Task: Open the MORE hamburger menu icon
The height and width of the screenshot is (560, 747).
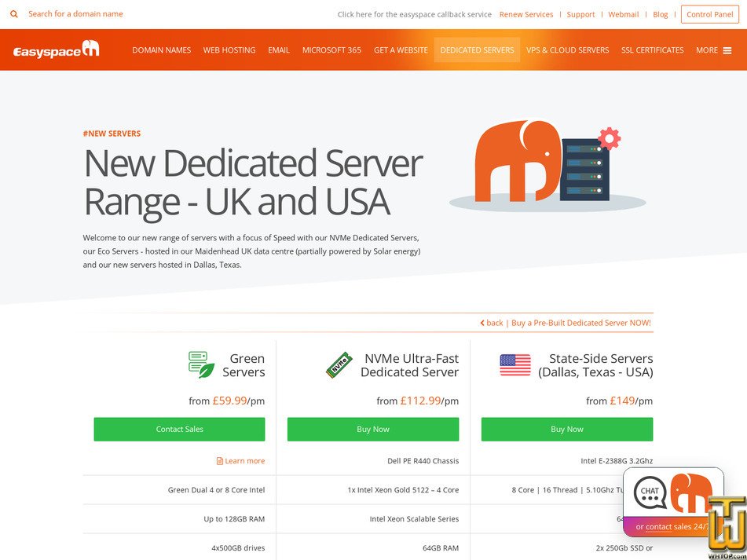Action: tap(727, 50)
